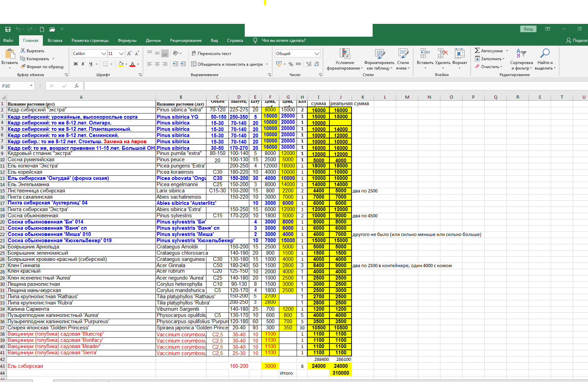
Task: Expand the Fill (Заполнить) dropdown
Action: 503,59
